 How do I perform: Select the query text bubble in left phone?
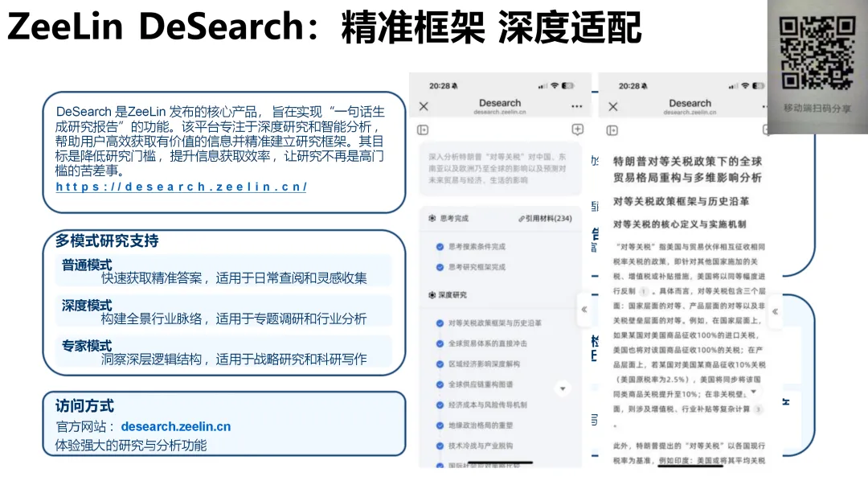500,169
